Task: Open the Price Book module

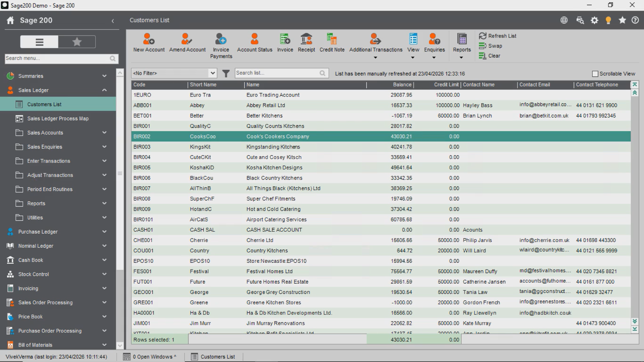Action: tap(58, 316)
